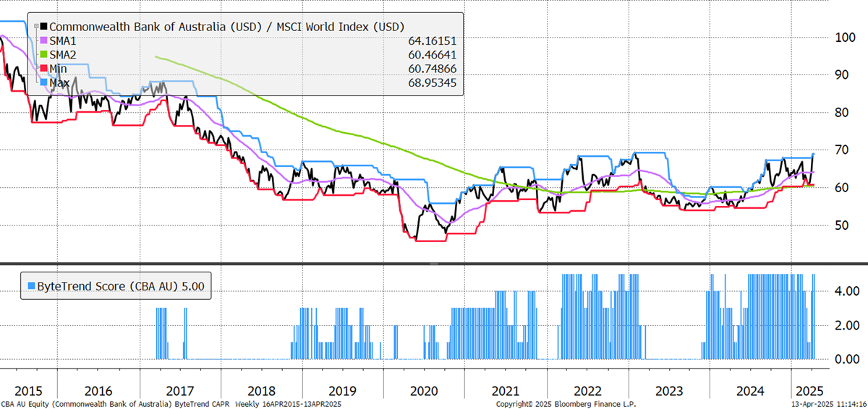Image resolution: width=868 pixels, height=409 pixels.
Task: Select the Max legend label
Action: coord(59,83)
